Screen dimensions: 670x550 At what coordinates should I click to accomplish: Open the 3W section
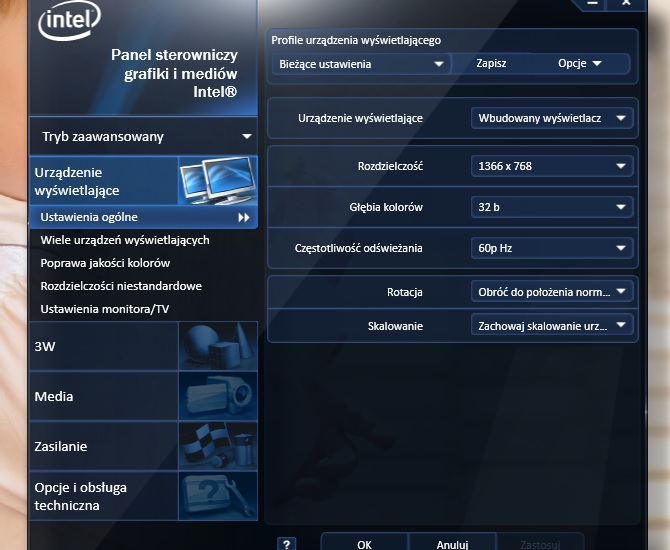(144, 346)
